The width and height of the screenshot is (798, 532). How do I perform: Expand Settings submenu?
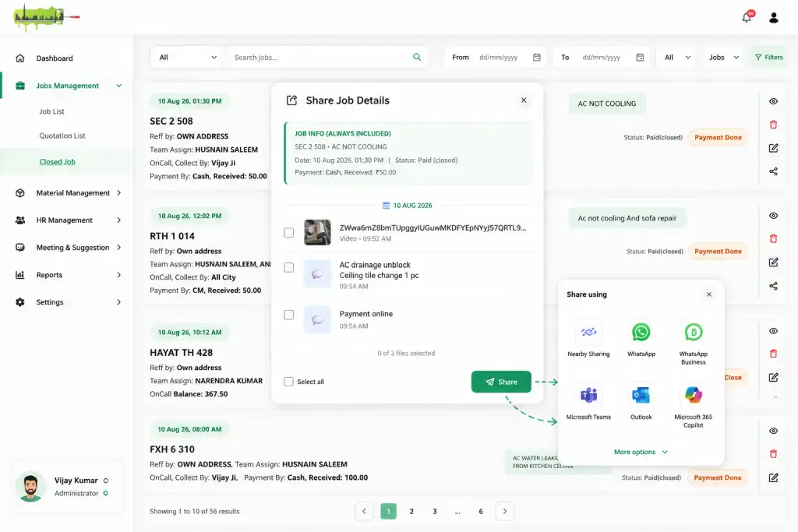point(118,302)
